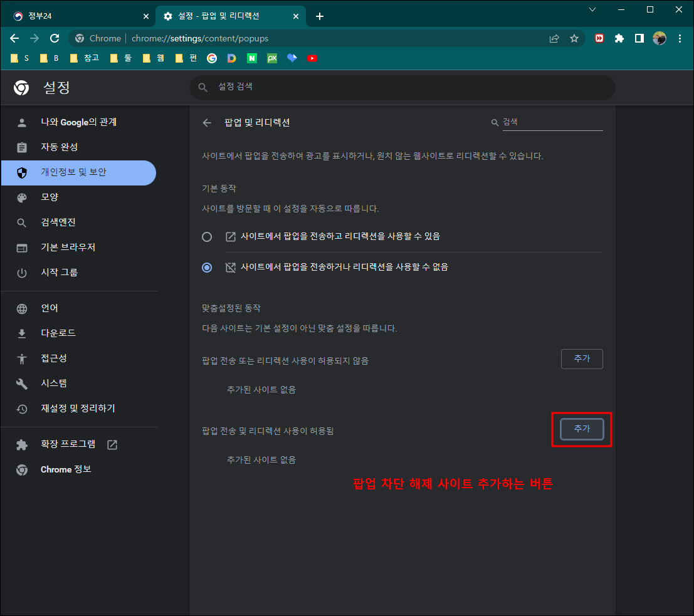Image resolution: width=694 pixels, height=616 pixels.
Task: Click 추가 button for allowed popup sites
Action: [x=582, y=429]
